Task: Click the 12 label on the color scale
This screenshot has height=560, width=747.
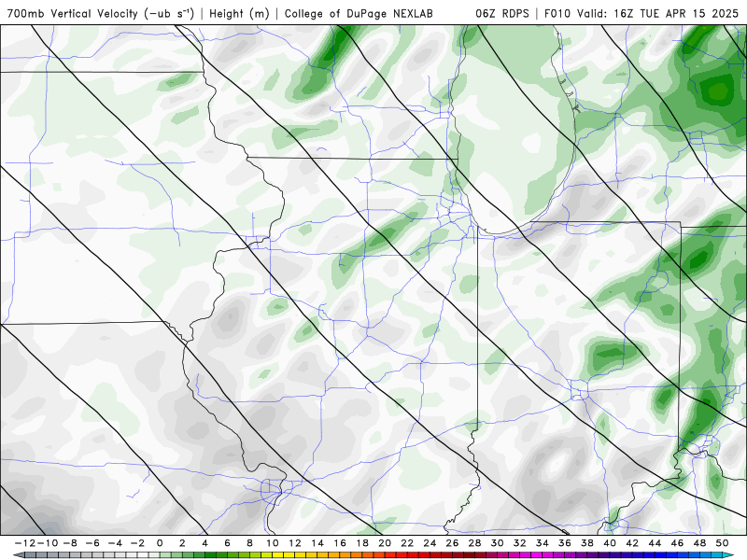Action: coord(295,543)
